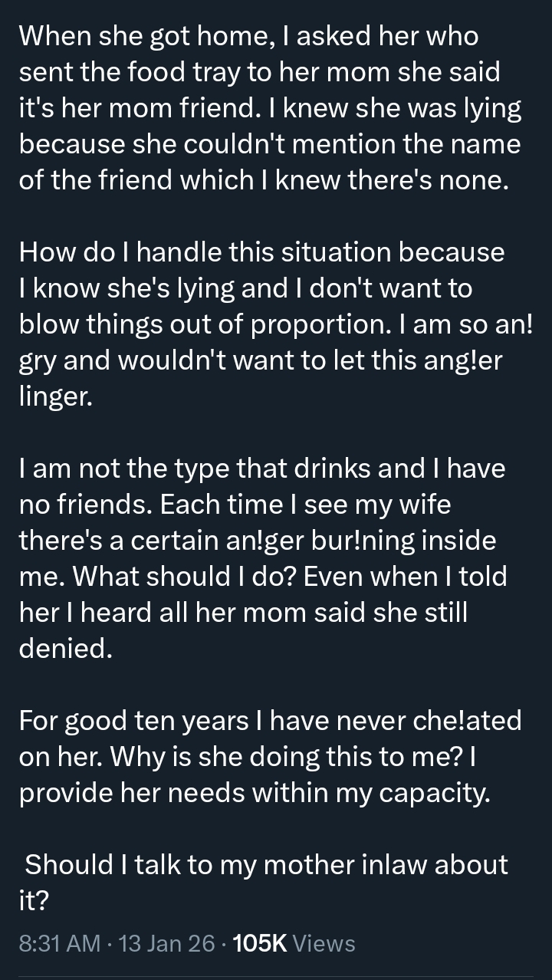Tap the word "denied."
552x980 pixels.
tap(65, 648)
